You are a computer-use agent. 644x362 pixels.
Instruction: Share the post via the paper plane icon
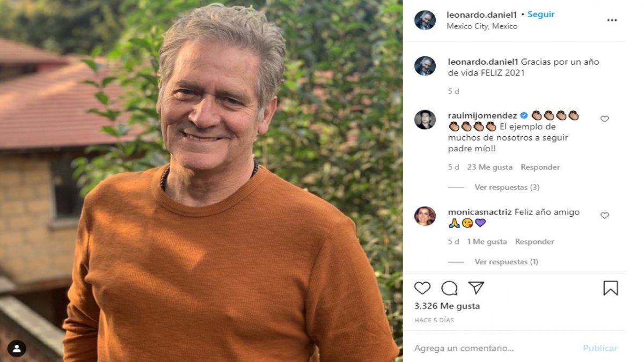(x=475, y=289)
